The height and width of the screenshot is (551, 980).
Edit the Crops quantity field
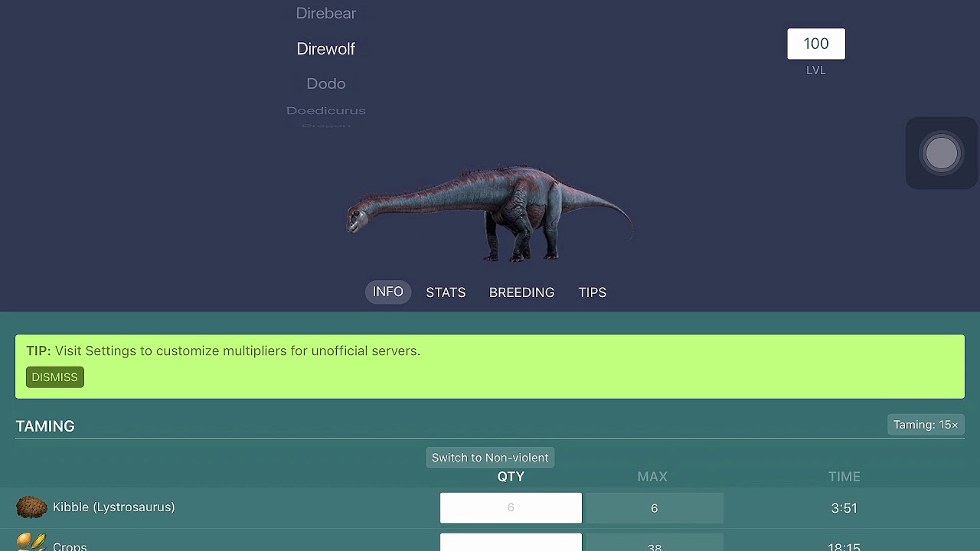[511, 542]
